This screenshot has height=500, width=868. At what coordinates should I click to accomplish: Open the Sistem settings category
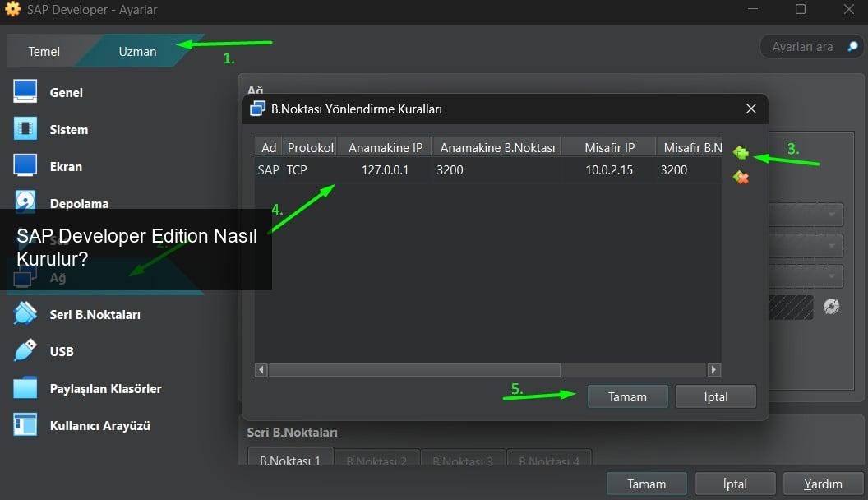[x=68, y=129]
